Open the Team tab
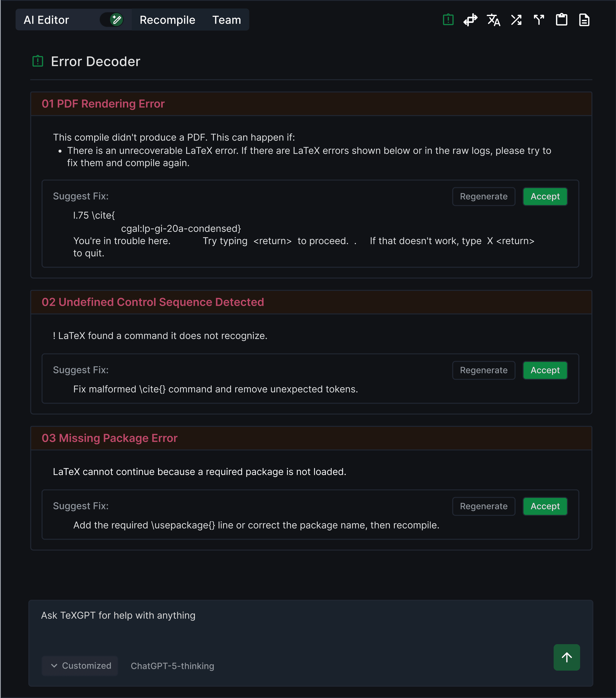 pos(227,20)
